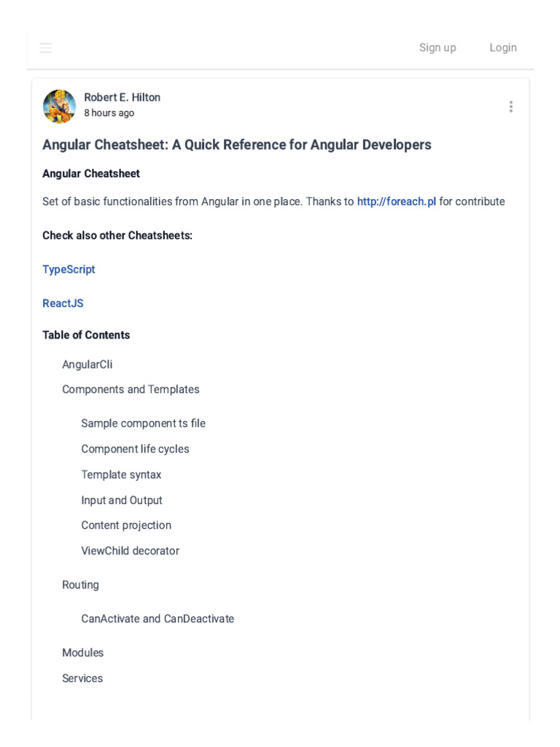The image size is (560, 747).
Task: Click Robert E. Hilton's avatar picture
Action: coord(59,107)
